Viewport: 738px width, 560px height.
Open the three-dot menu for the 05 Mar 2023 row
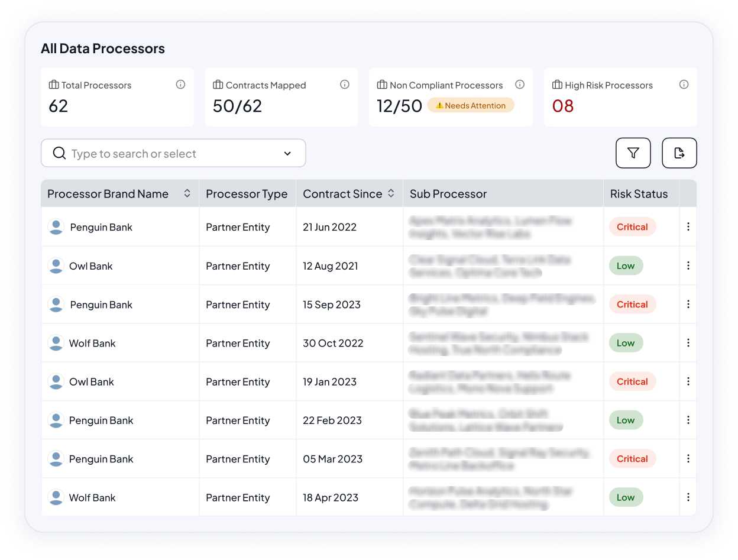click(x=688, y=458)
